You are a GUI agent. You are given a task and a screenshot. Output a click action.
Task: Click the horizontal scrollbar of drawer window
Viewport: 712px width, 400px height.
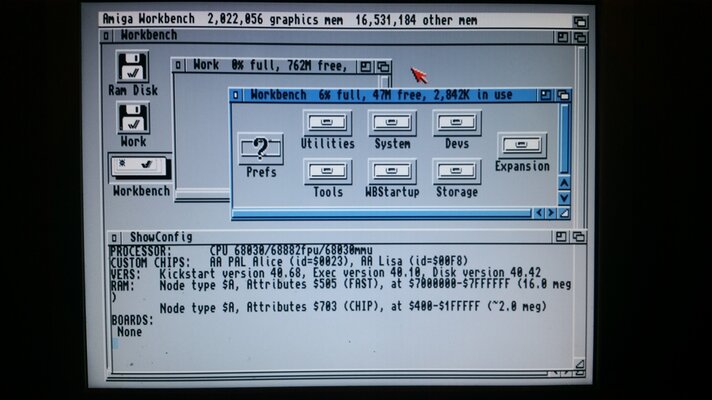pos(380,213)
